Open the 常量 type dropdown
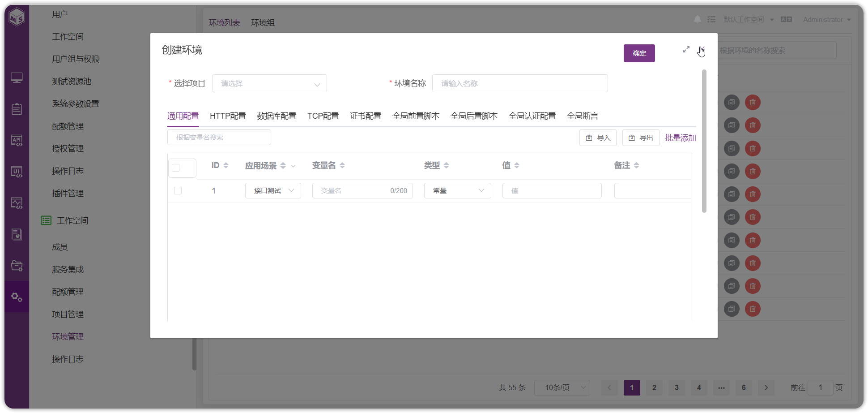 pos(457,190)
